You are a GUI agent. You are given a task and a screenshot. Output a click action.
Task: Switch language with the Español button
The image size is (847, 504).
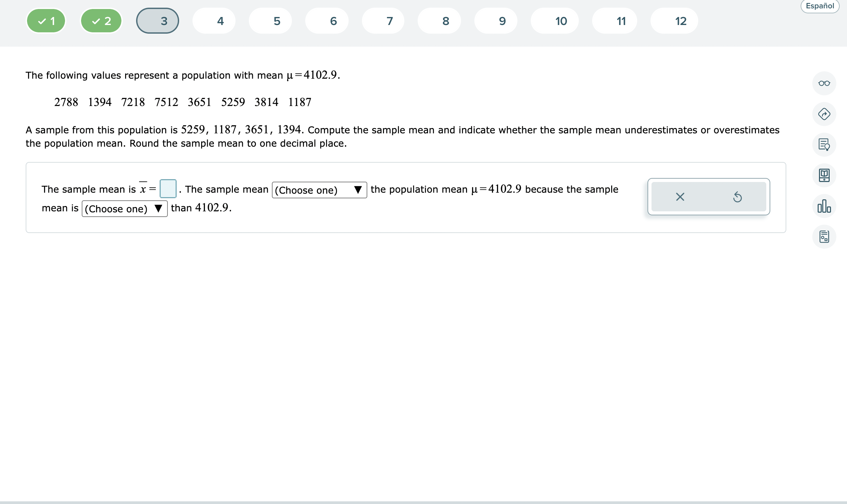coord(819,6)
